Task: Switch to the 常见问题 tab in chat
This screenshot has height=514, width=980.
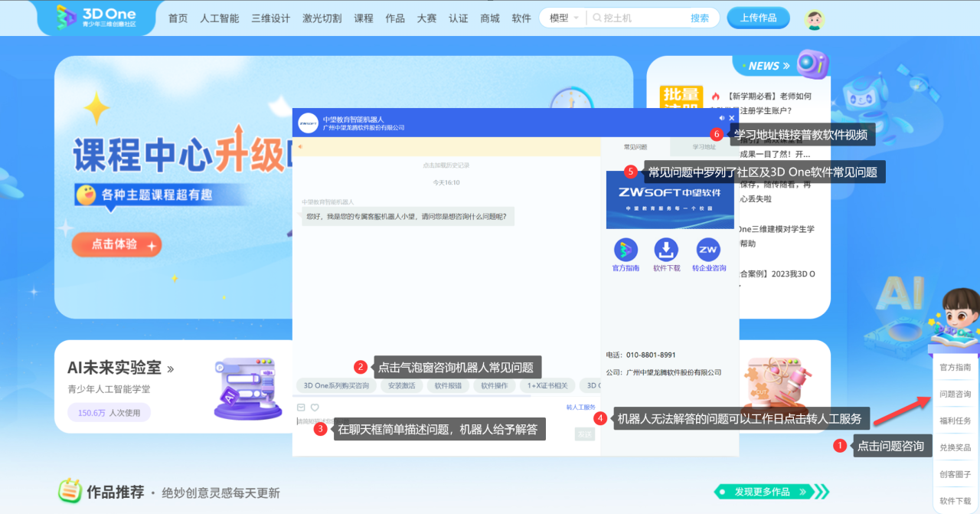Action: pos(635,146)
